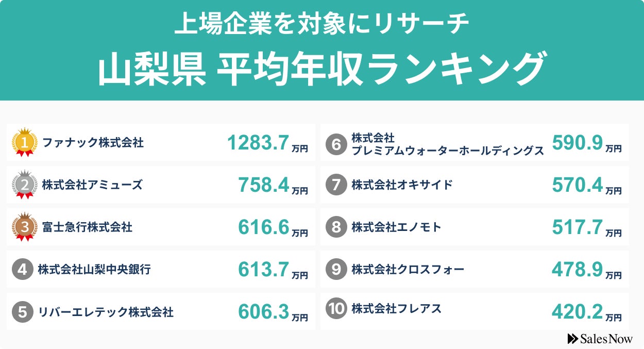Click the gray number 7 rank badge
This screenshot has height=349, width=644.
[x=336, y=185]
